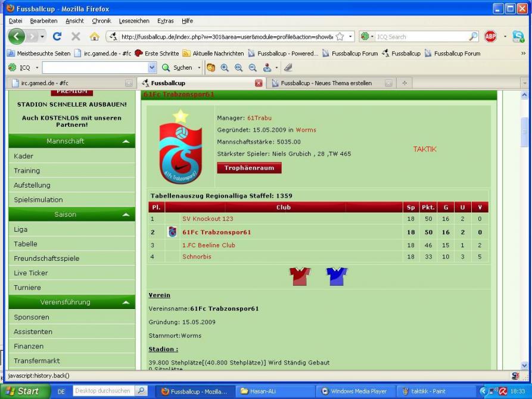The height and width of the screenshot is (399, 532).
Task: Open the ICQ toolbar search field dropdown
Action: tap(151, 68)
